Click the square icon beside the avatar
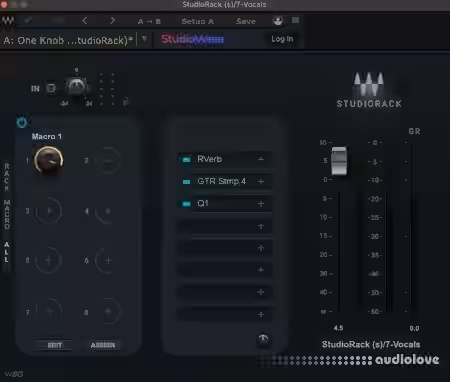 [x=295, y=20]
